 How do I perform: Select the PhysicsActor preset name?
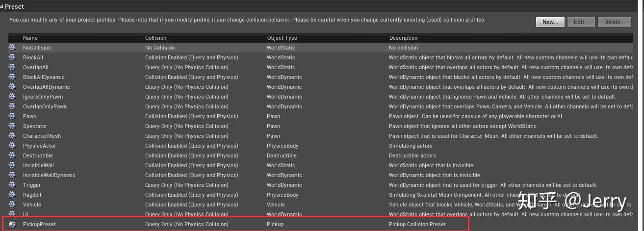[x=39, y=146]
